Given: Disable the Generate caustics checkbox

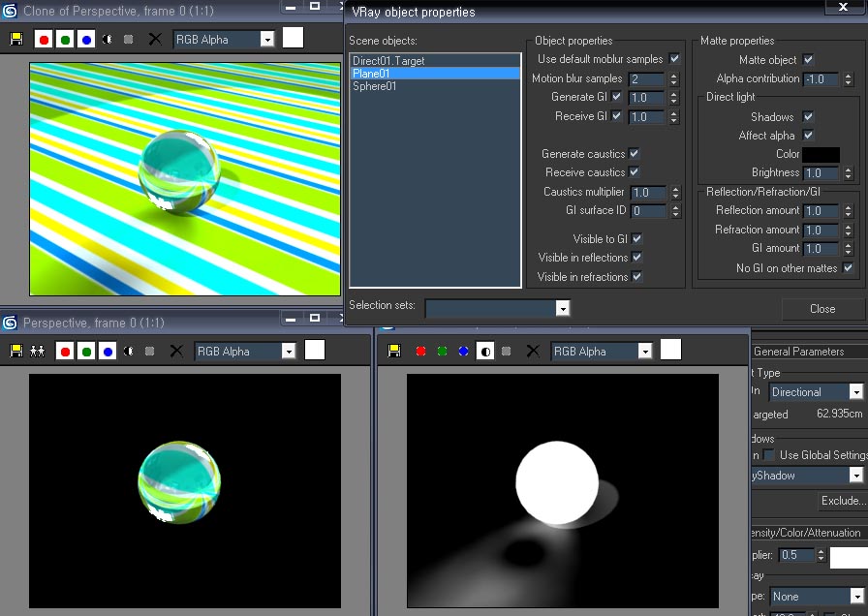Looking at the screenshot, I should pos(635,154).
